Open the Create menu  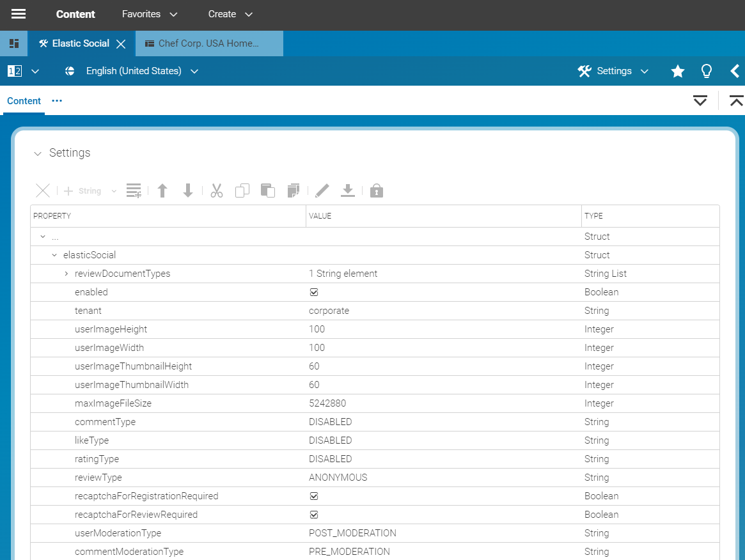(230, 14)
